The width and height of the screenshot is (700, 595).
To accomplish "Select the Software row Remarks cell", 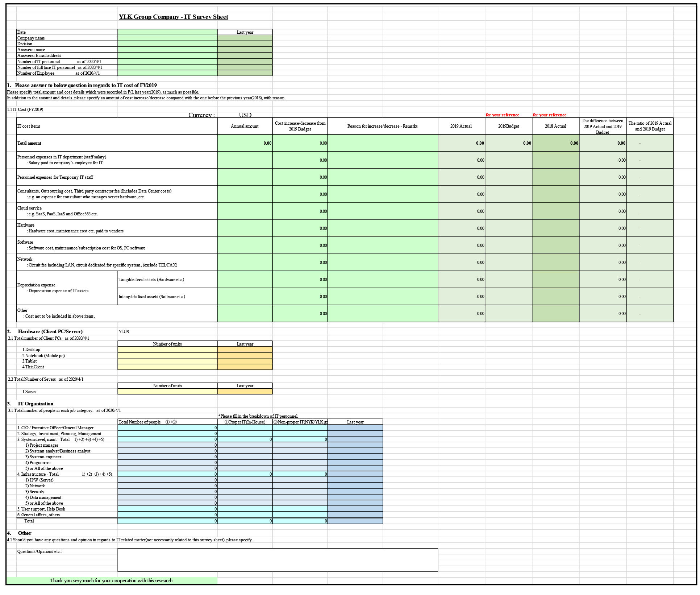I will point(383,245).
